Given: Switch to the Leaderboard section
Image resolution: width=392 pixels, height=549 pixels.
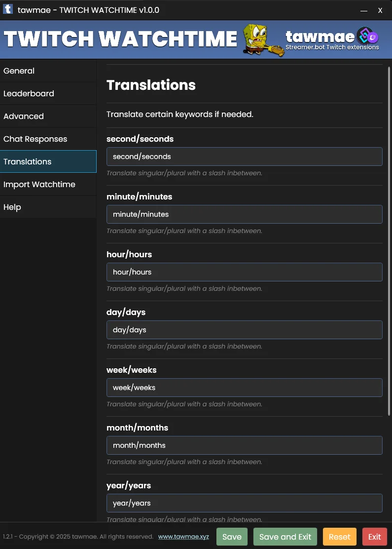Looking at the screenshot, I should (48, 93).
